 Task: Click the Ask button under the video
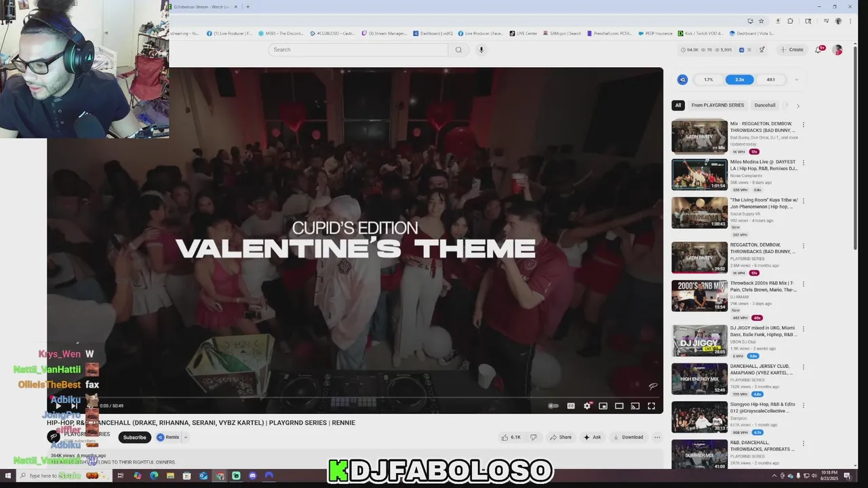click(592, 437)
